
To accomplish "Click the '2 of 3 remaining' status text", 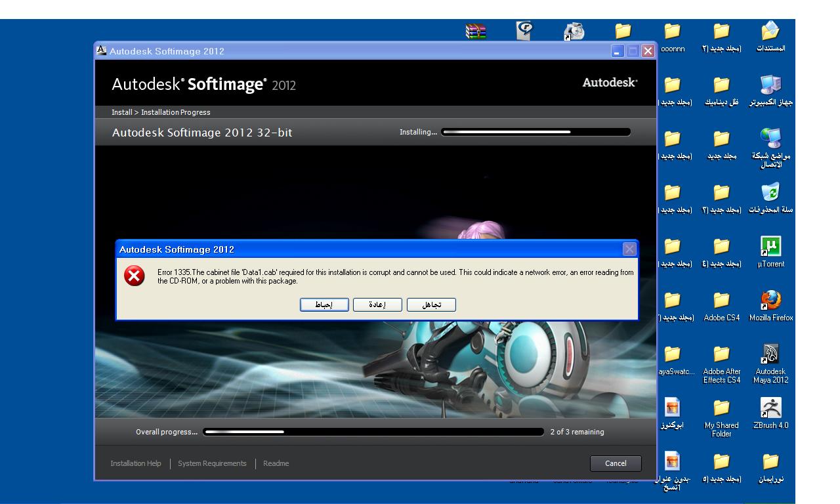I will pyautogui.click(x=577, y=432).
